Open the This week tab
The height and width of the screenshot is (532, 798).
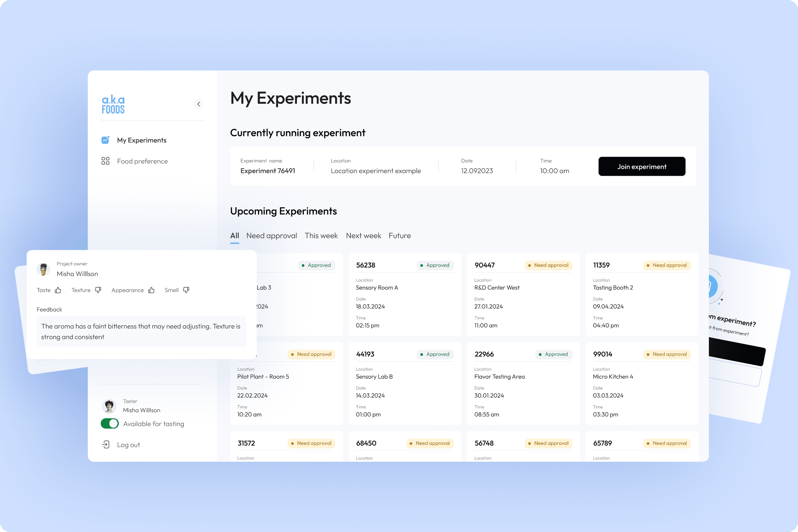tap(321, 236)
